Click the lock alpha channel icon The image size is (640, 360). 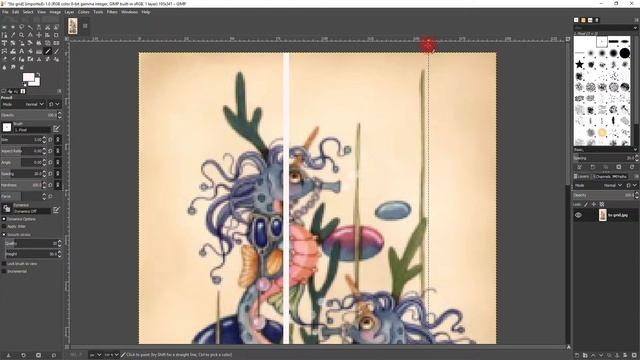point(602,204)
